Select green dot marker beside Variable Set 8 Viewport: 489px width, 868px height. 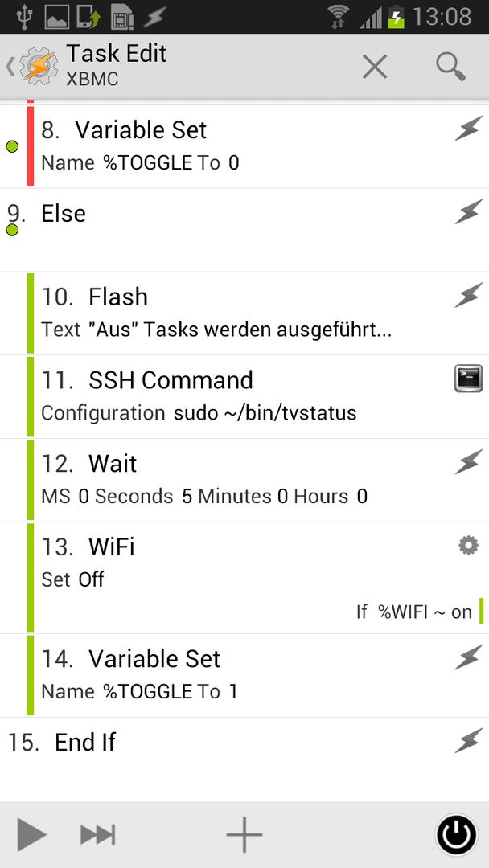(12, 147)
